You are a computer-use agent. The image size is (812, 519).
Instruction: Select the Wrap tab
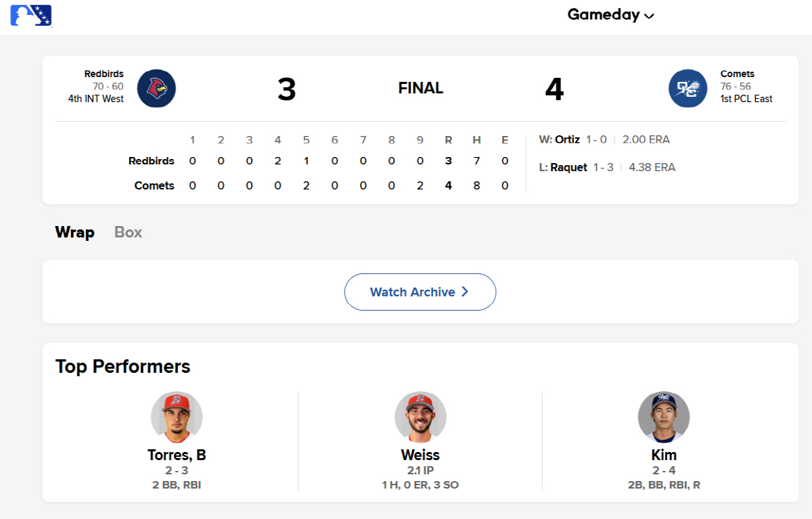[74, 232]
